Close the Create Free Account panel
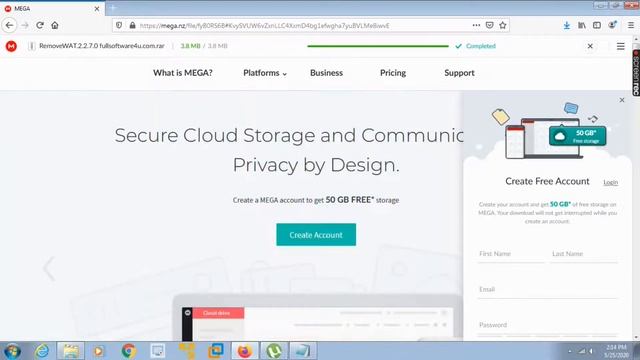 [x=622, y=100]
